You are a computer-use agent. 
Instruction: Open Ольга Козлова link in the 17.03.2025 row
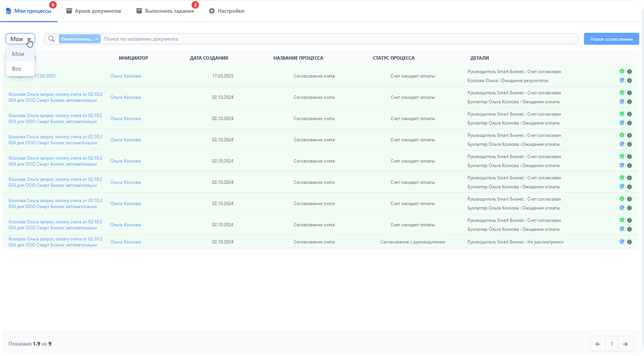click(125, 76)
